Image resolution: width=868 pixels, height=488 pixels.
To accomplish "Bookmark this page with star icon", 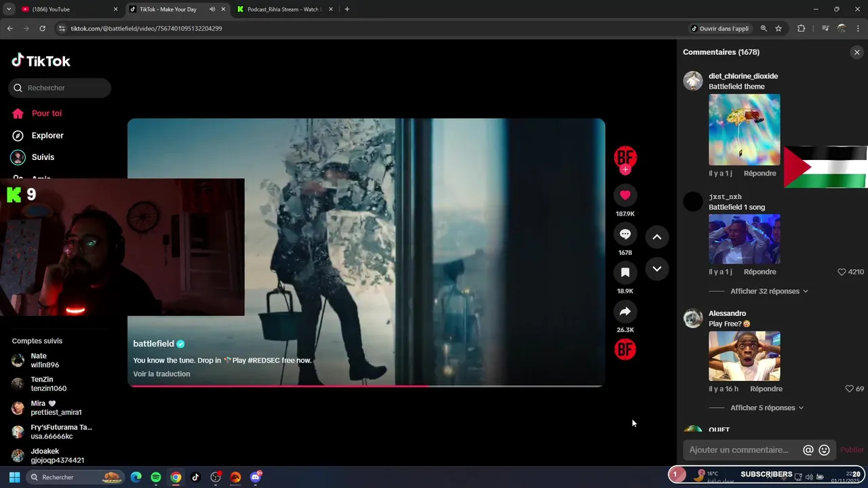I will (x=778, y=28).
